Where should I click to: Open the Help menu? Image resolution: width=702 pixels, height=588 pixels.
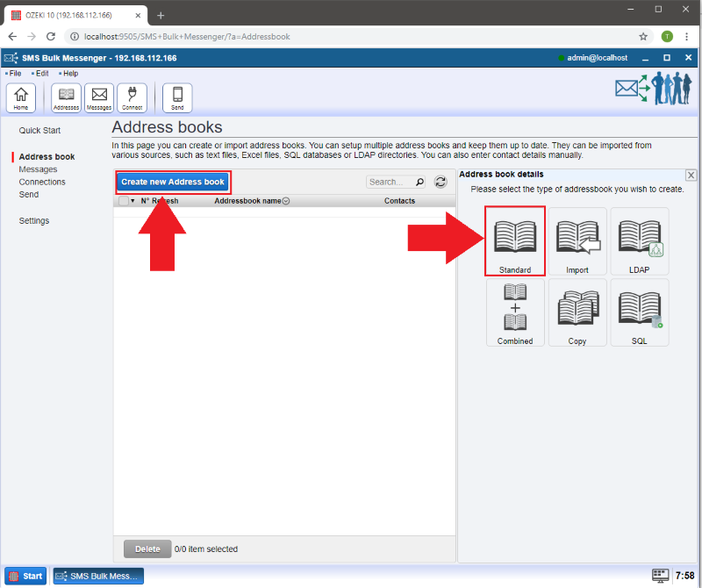[70, 74]
